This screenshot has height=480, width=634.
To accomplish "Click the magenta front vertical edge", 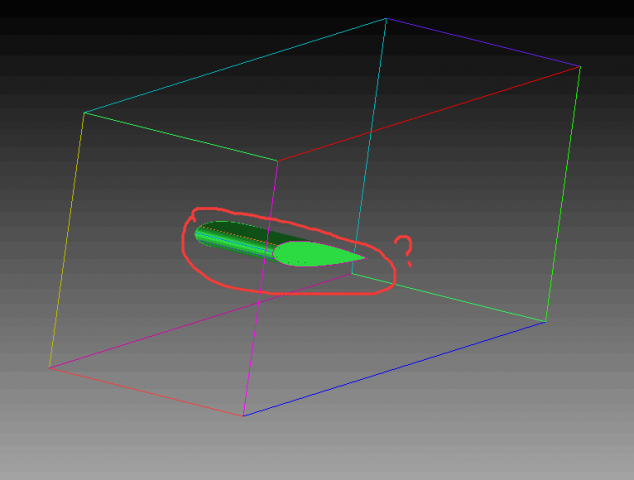I will tap(260, 290).
